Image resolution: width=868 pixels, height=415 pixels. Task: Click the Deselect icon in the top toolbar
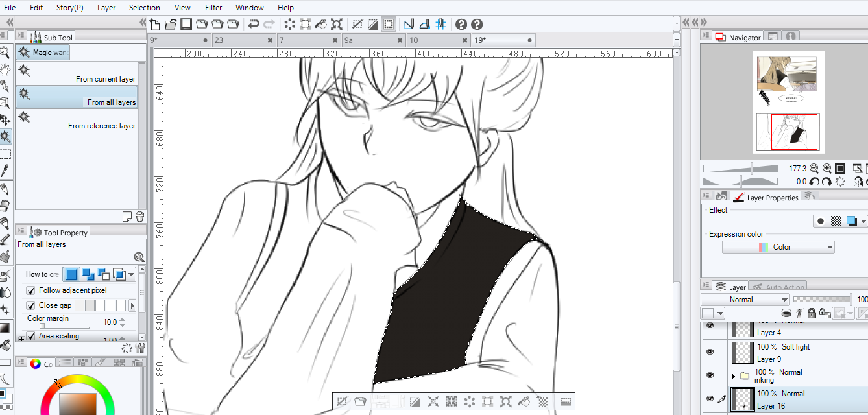pyautogui.click(x=357, y=24)
